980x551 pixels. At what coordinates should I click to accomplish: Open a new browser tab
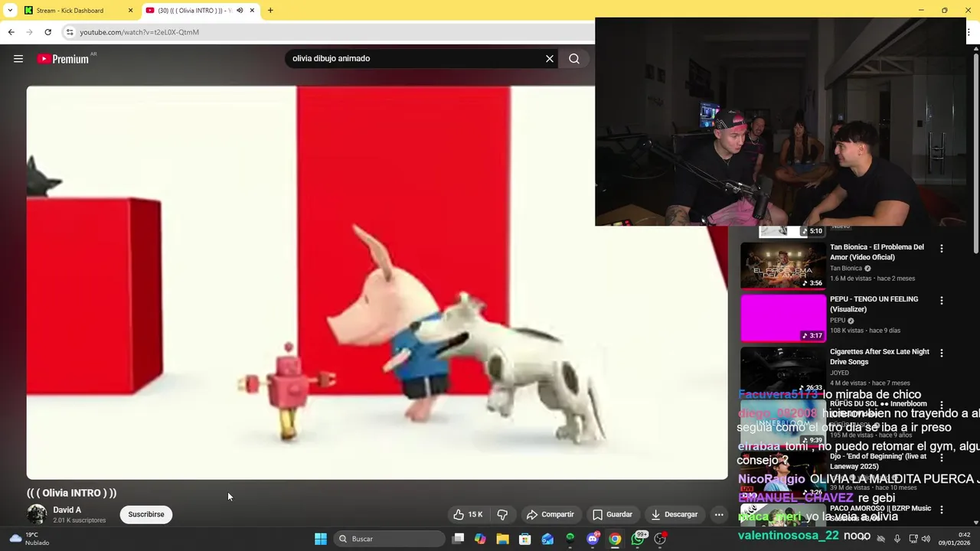point(270,11)
